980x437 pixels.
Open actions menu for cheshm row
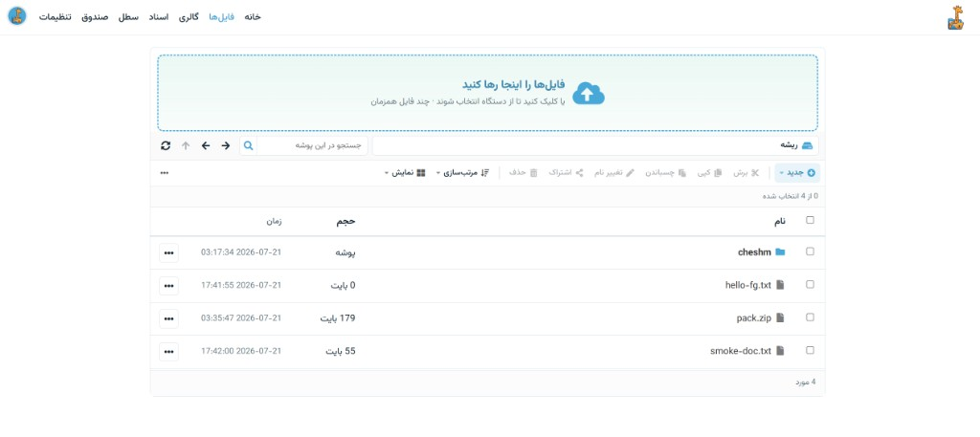[168, 252]
